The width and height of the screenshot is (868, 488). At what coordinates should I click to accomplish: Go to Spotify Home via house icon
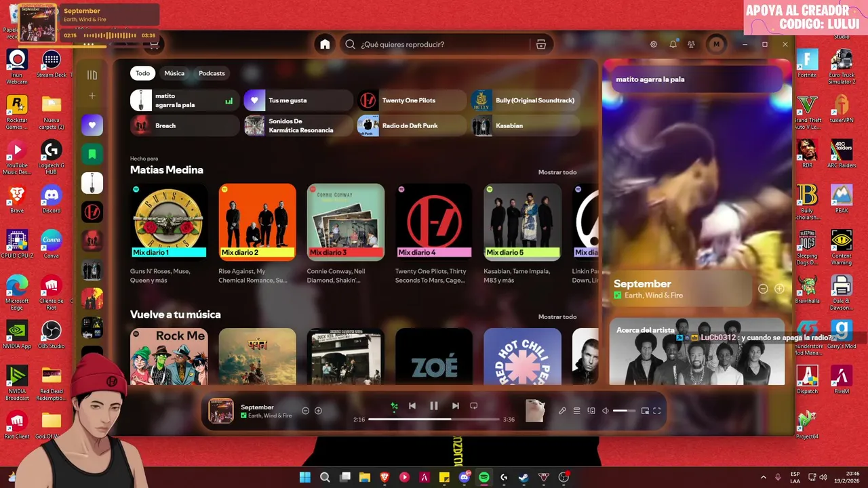(325, 44)
